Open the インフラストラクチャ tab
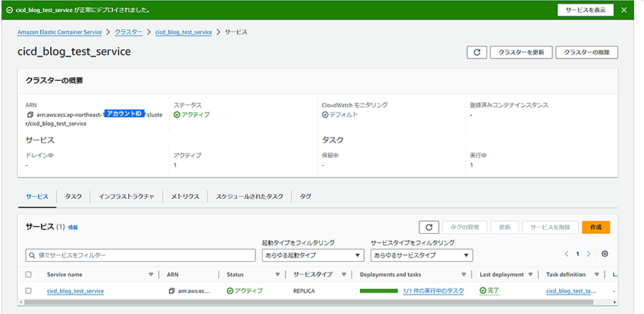This screenshot has height=314, width=644. (127, 197)
